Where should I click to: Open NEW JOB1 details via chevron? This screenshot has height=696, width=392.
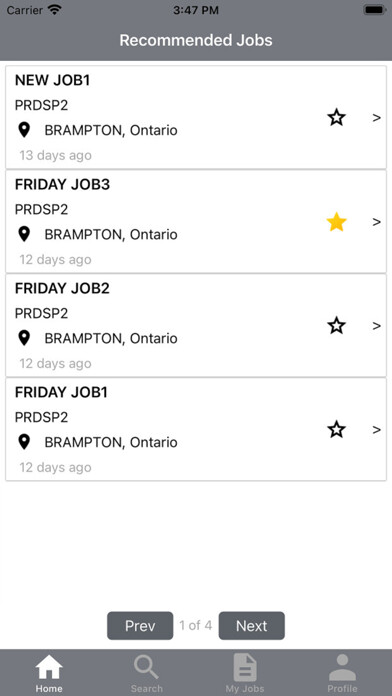coord(376,118)
